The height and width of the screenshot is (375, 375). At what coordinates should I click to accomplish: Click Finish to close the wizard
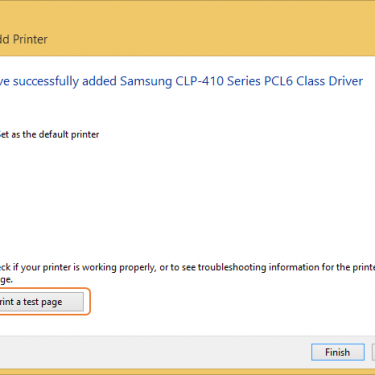click(x=338, y=352)
